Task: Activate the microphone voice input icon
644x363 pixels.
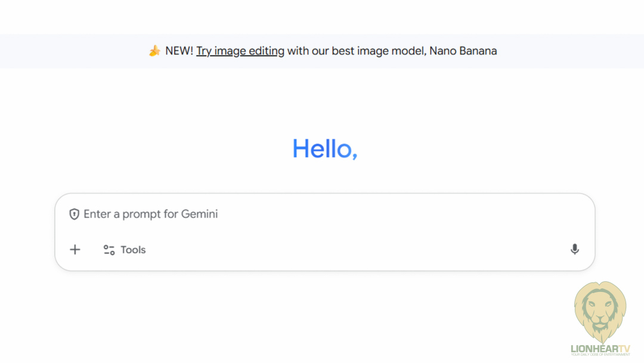Action: (574, 250)
